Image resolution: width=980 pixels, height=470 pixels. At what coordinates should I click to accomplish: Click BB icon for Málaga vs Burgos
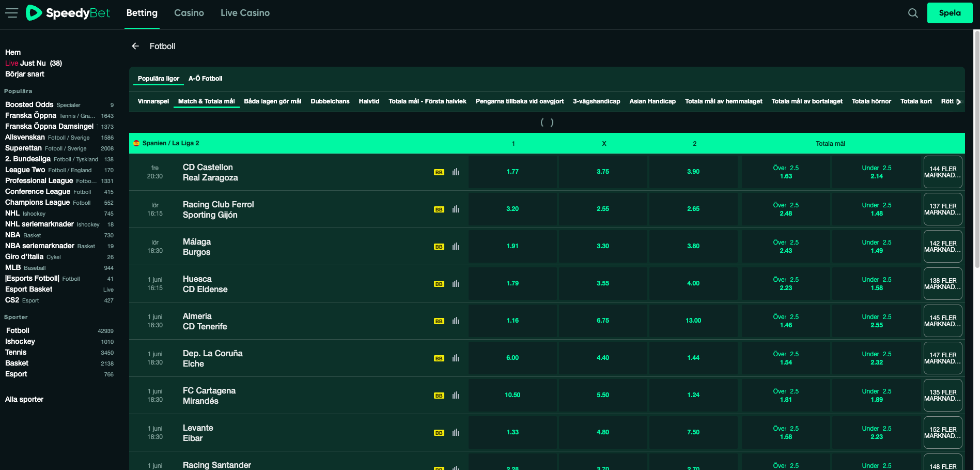pyautogui.click(x=439, y=247)
